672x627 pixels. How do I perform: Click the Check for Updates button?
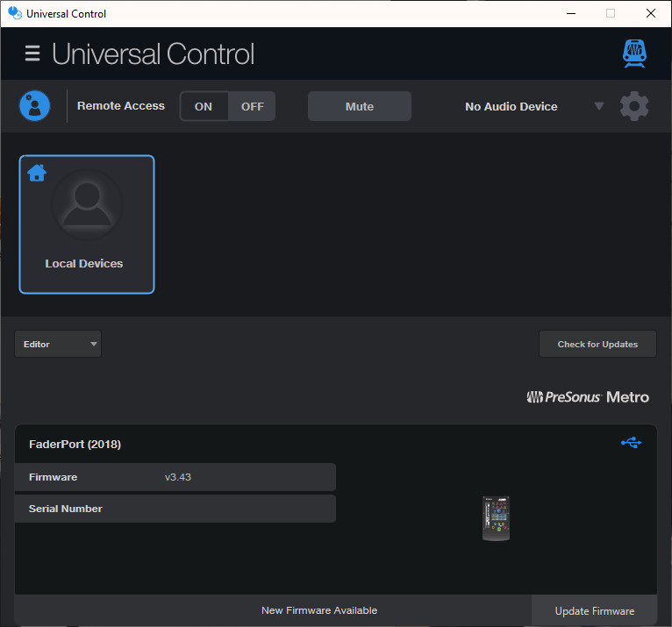click(x=597, y=344)
